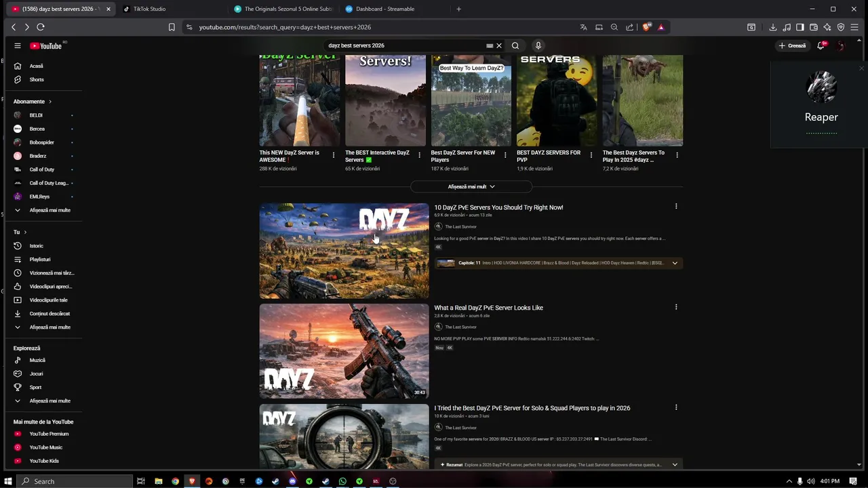Submit search with the magnifier button
The height and width of the screenshot is (488, 868).
point(515,45)
